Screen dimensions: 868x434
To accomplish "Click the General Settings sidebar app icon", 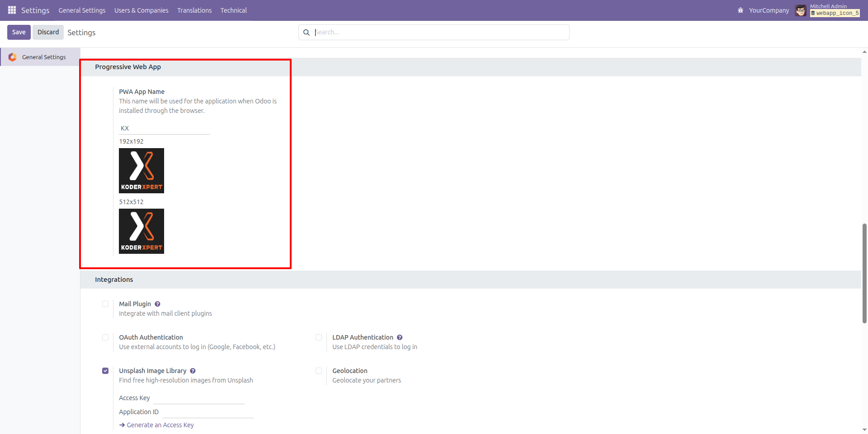I will [x=13, y=57].
